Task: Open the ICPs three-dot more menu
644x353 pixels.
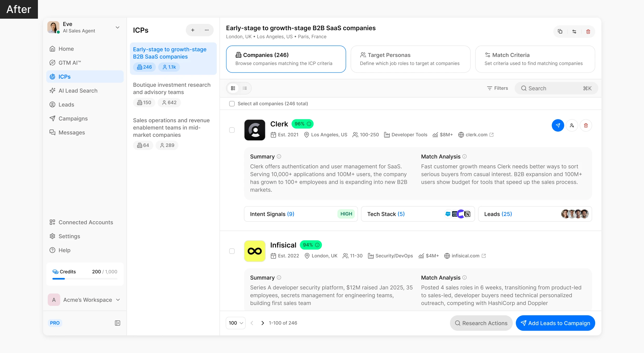Action: click(207, 30)
